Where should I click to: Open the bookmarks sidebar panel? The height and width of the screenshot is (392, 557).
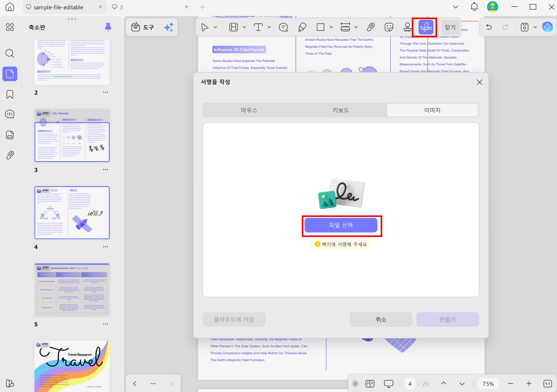[10, 94]
